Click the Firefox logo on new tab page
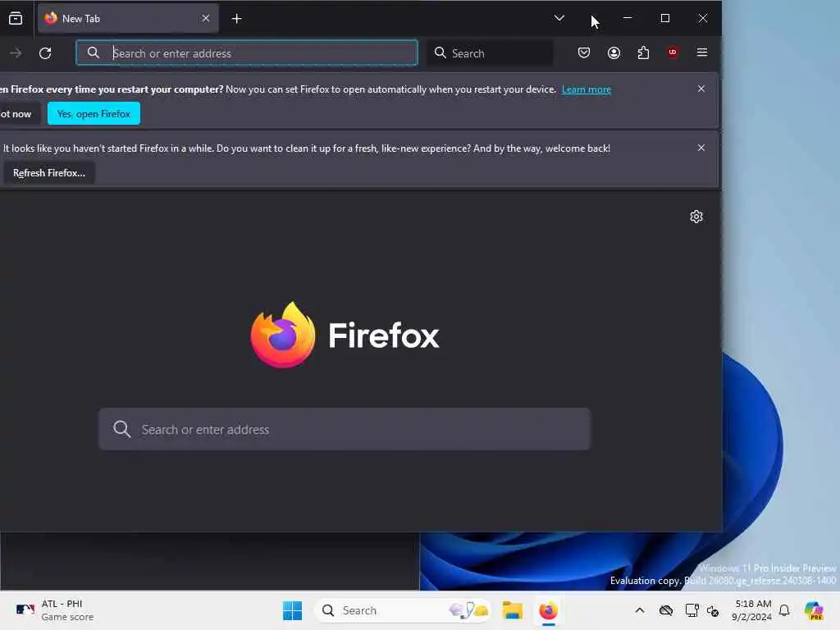The height and width of the screenshot is (630, 840). tap(345, 335)
